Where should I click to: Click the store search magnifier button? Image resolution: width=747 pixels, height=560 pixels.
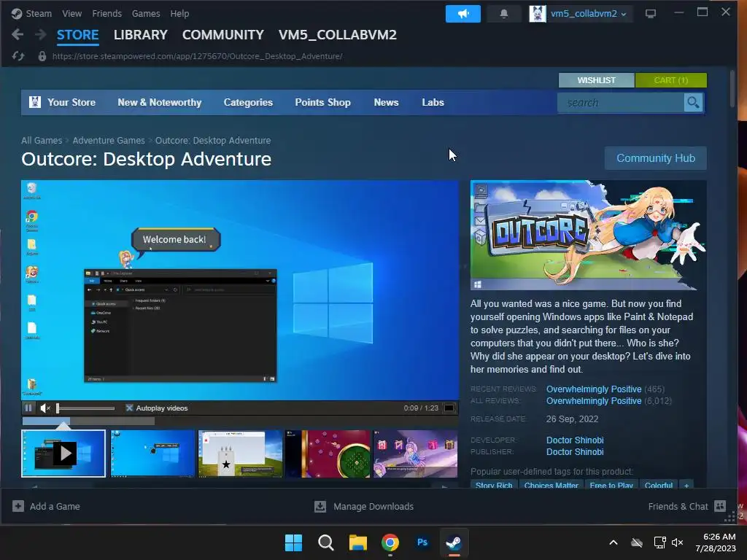[x=693, y=102]
